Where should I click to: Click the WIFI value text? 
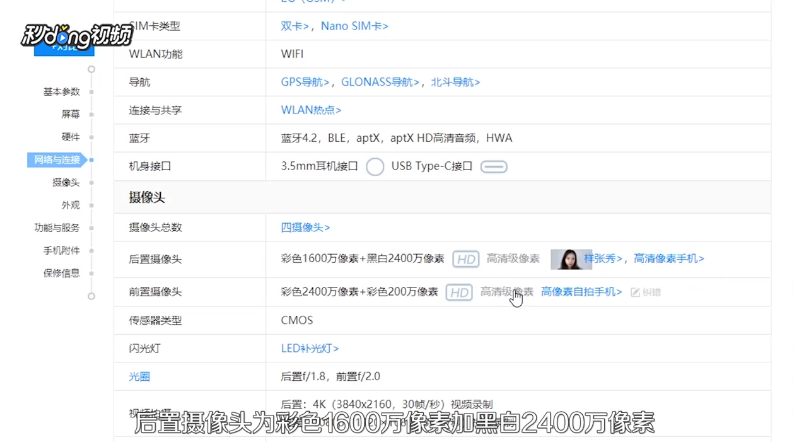[292, 54]
